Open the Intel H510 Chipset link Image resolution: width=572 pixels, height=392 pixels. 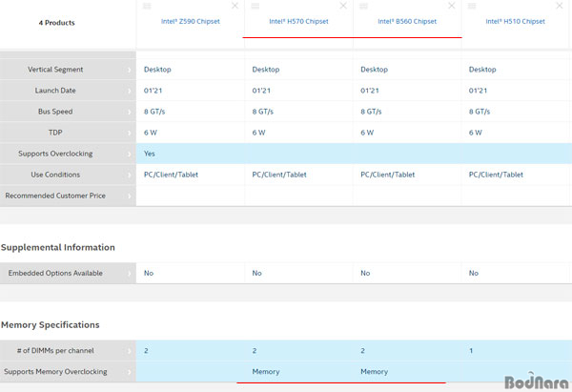[x=515, y=22]
